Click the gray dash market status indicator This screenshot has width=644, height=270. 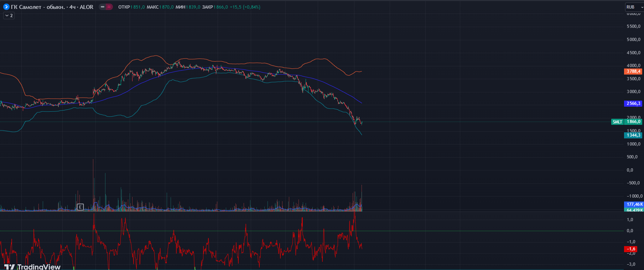point(103,7)
